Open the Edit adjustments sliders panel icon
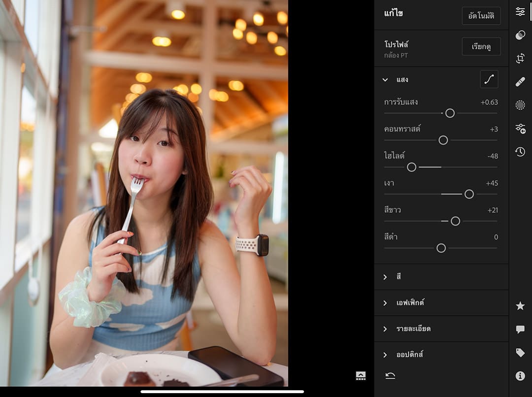 [520, 11]
